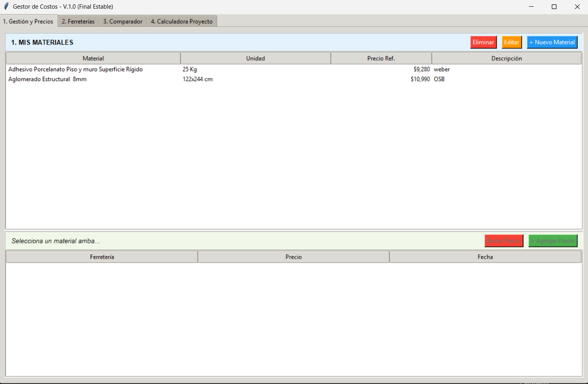Go to 4. Calculadora Proyecto tab
Screen dimensions: 588x384
(x=182, y=21)
